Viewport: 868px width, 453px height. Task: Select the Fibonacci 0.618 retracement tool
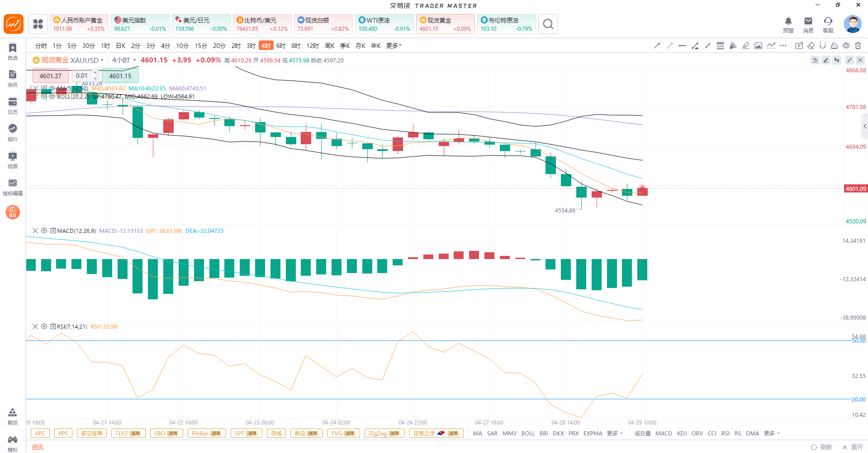tap(720, 46)
